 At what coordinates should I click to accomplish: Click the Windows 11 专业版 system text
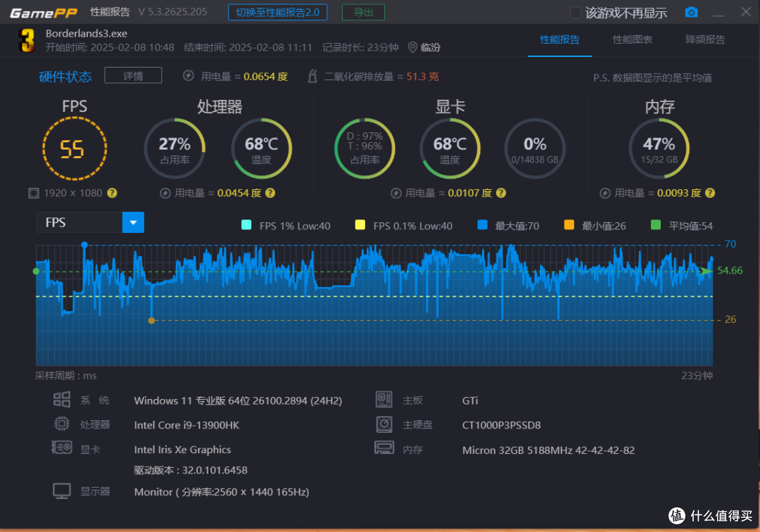238,400
